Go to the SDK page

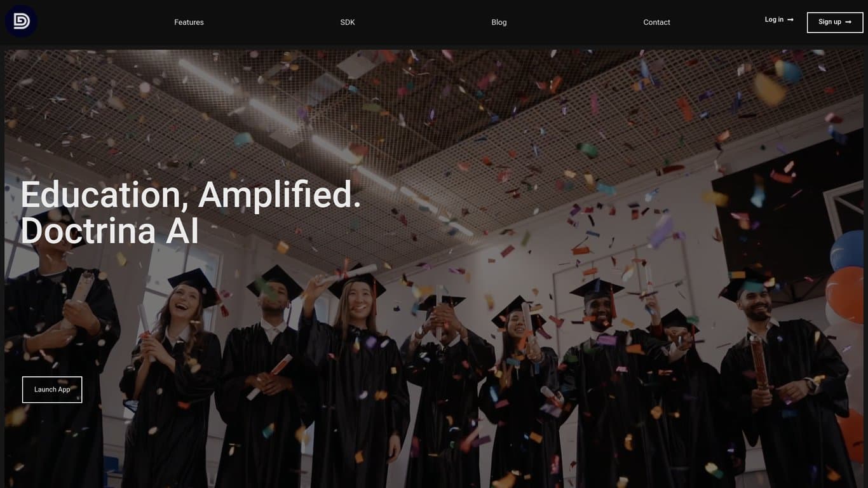pyautogui.click(x=348, y=22)
